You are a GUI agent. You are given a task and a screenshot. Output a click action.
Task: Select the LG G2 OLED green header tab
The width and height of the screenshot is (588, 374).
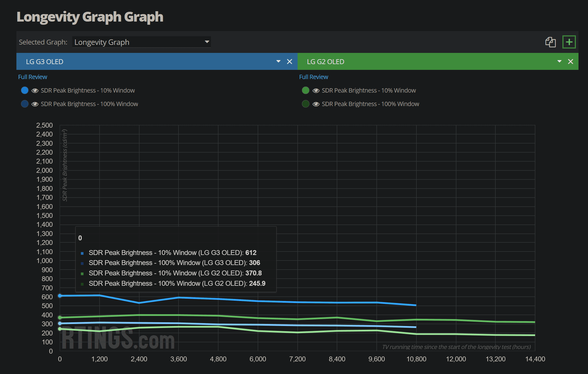click(x=438, y=62)
